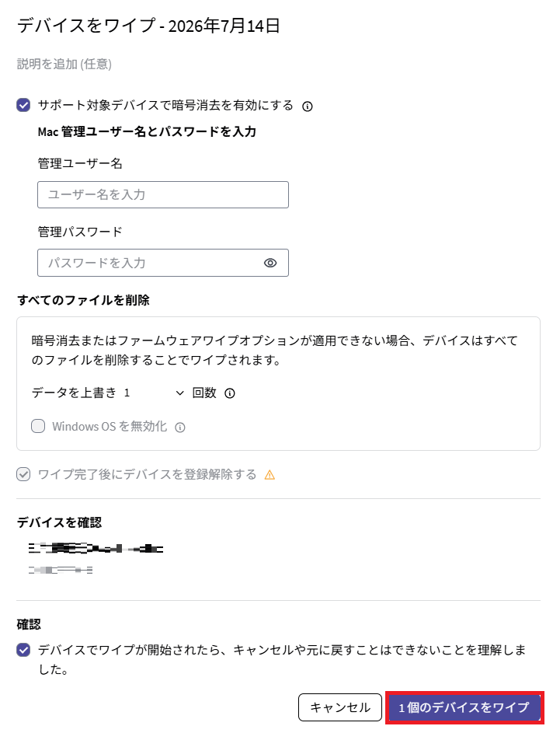Uncheck サポート対象デバイスで暗号消去を有効にする checkbox
560x747 pixels.
[23, 105]
